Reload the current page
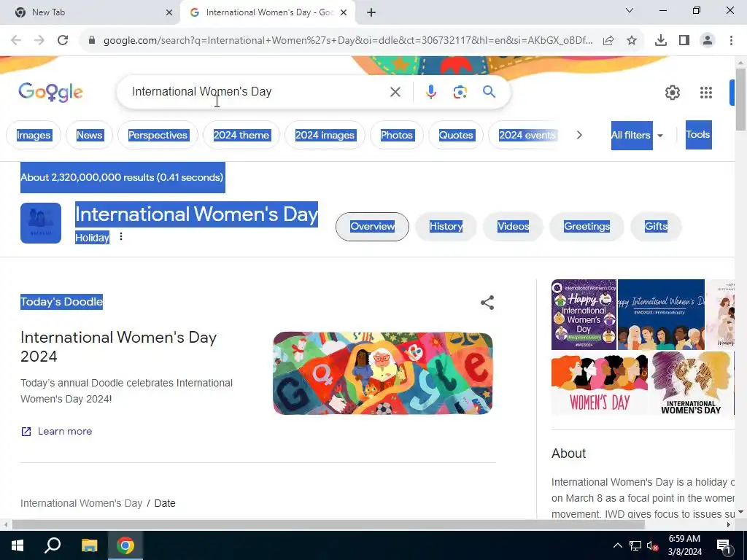 click(63, 41)
